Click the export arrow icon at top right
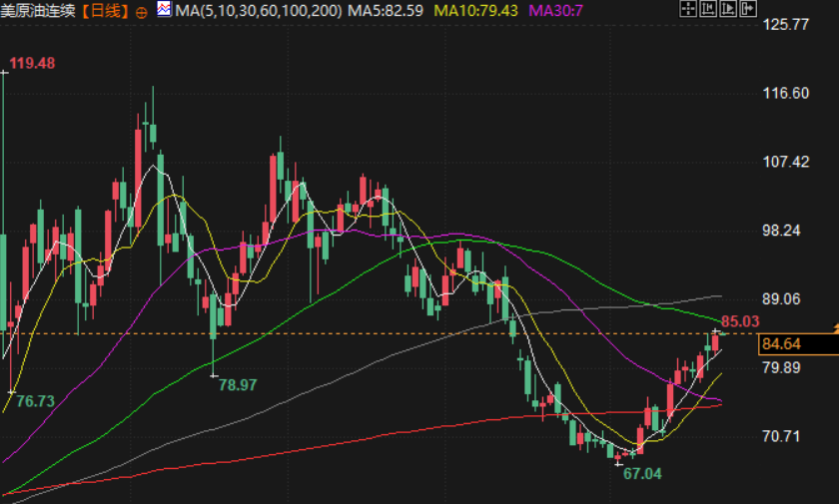Image resolution: width=839 pixels, height=504 pixels. pyautogui.click(x=748, y=9)
